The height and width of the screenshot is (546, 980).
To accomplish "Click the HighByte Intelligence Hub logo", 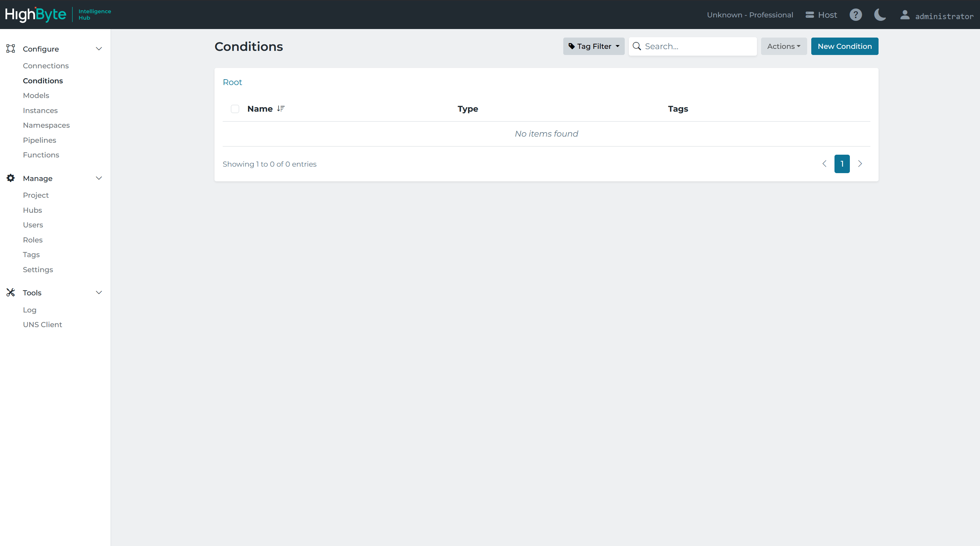I will point(58,14).
